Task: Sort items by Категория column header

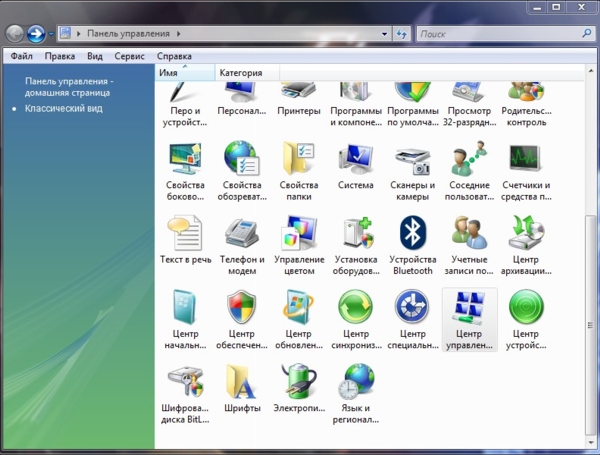Action: point(248,73)
